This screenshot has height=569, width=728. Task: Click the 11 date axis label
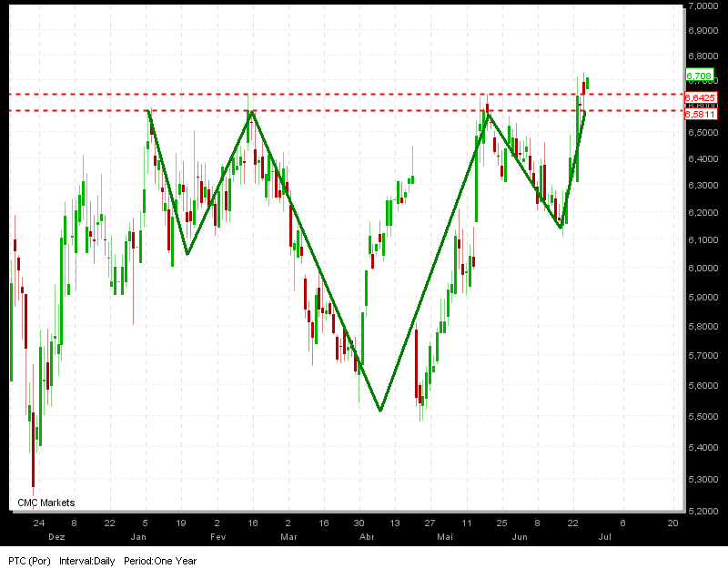(x=467, y=523)
